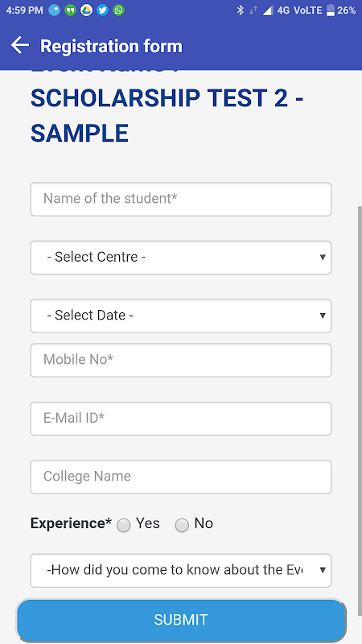The height and width of the screenshot is (644, 362).
Task: Tap the battery indicator icon
Action: pos(331,10)
